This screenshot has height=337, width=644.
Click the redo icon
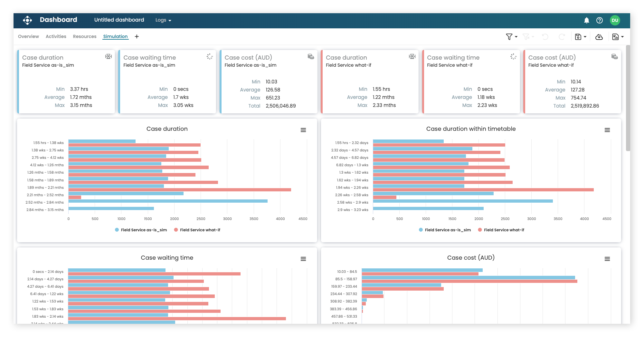[x=562, y=37]
